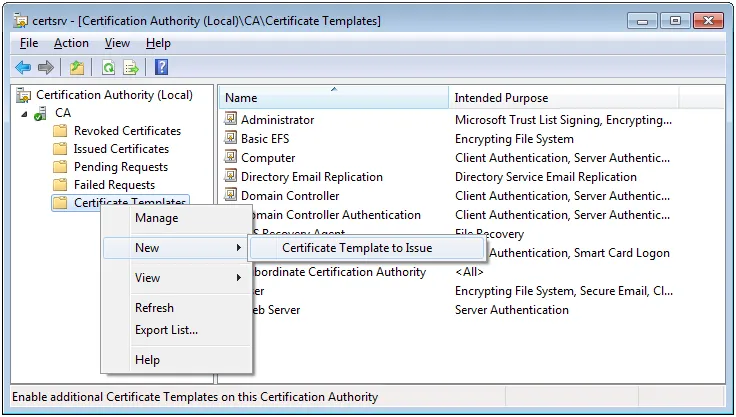Click the Pending Requests folder icon
The height and width of the screenshot is (417, 736).
[x=60, y=167]
